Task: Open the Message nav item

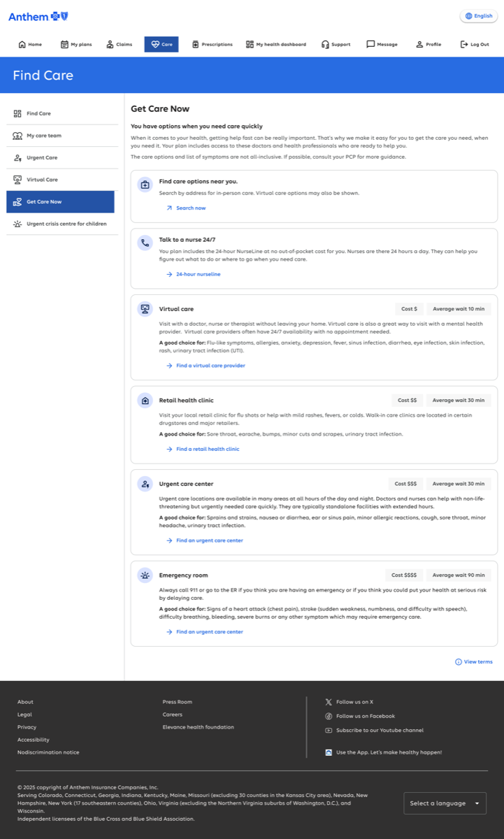Action: coord(382,44)
